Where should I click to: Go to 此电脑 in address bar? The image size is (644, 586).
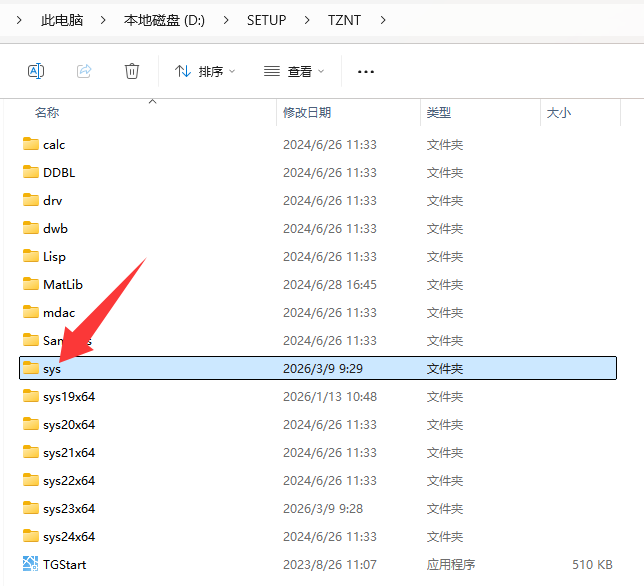tap(62, 20)
